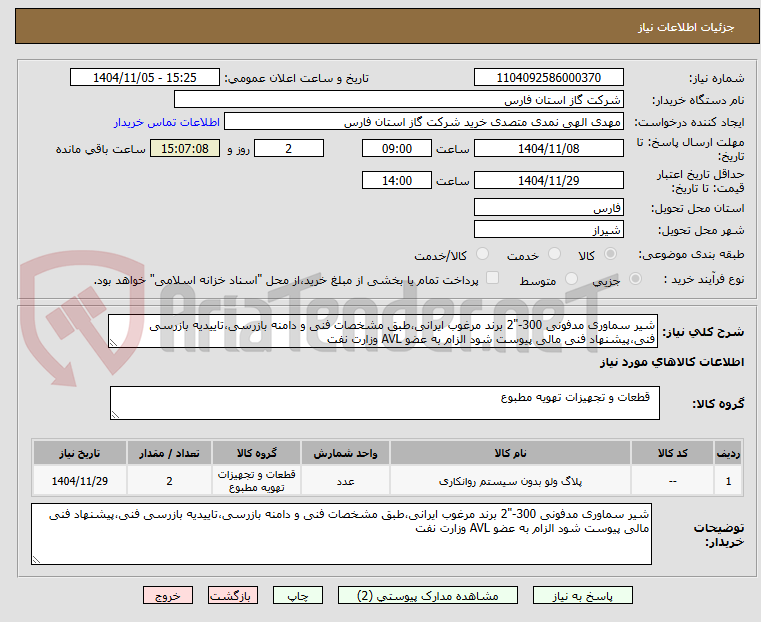This screenshot has width=761, height=622.
Task: Click the remaining days field showing 2
Action: [289, 148]
